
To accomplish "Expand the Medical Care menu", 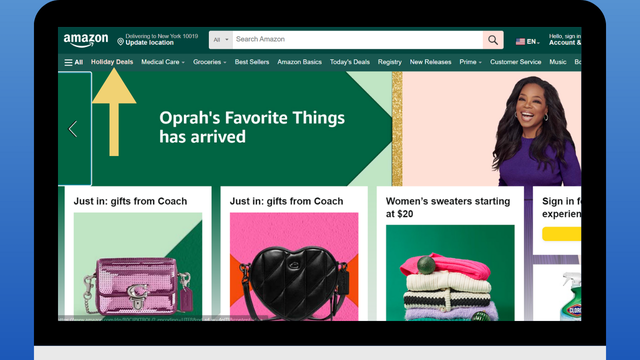I will 163,62.
